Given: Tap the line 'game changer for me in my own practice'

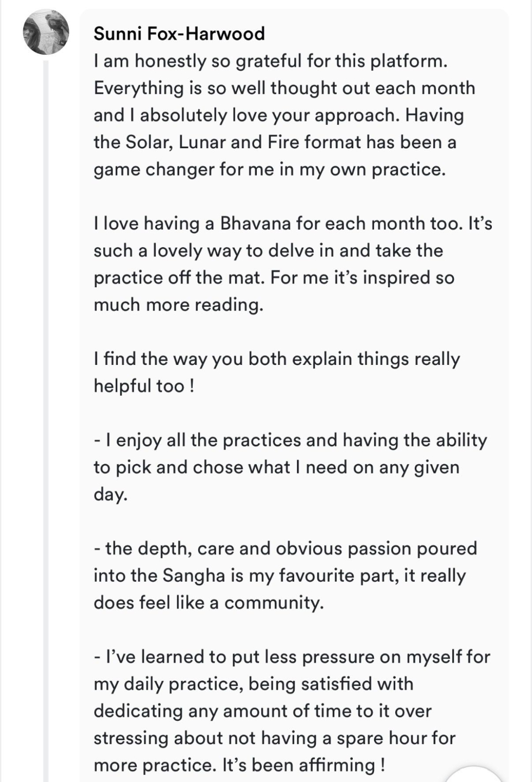Looking at the screenshot, I should click(270, 169).
